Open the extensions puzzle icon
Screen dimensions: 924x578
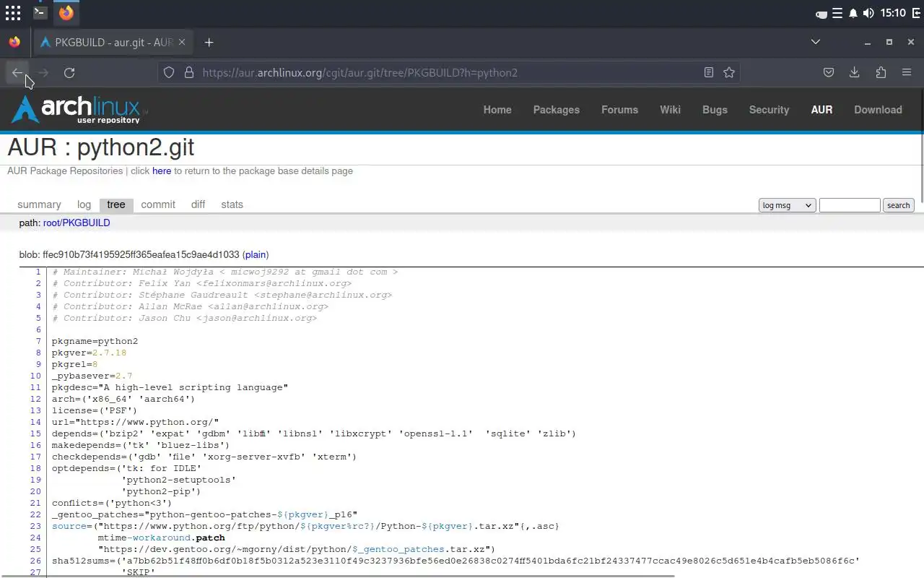pyautogui.click(x=881, y=72)
